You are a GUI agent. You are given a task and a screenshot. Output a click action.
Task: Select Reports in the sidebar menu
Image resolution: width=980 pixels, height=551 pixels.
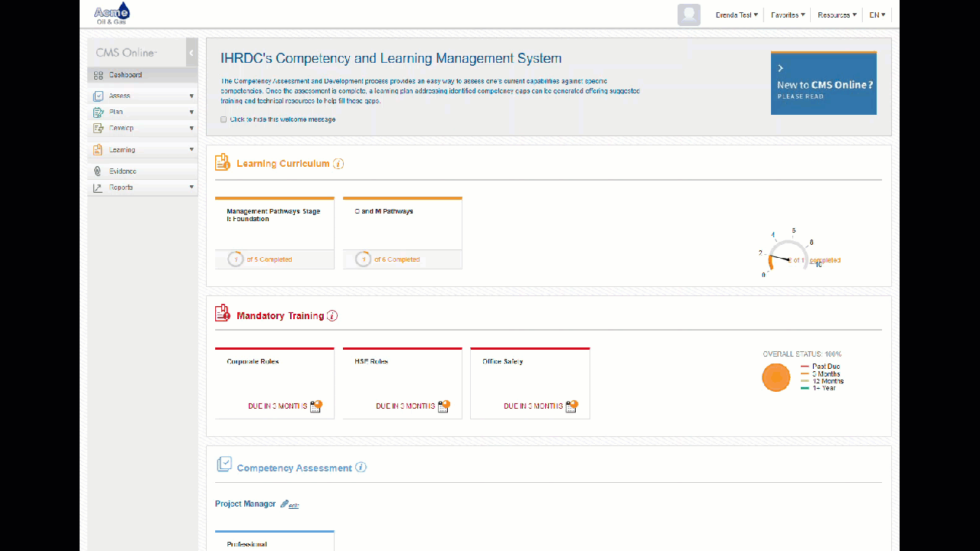(x=142, y=187)
